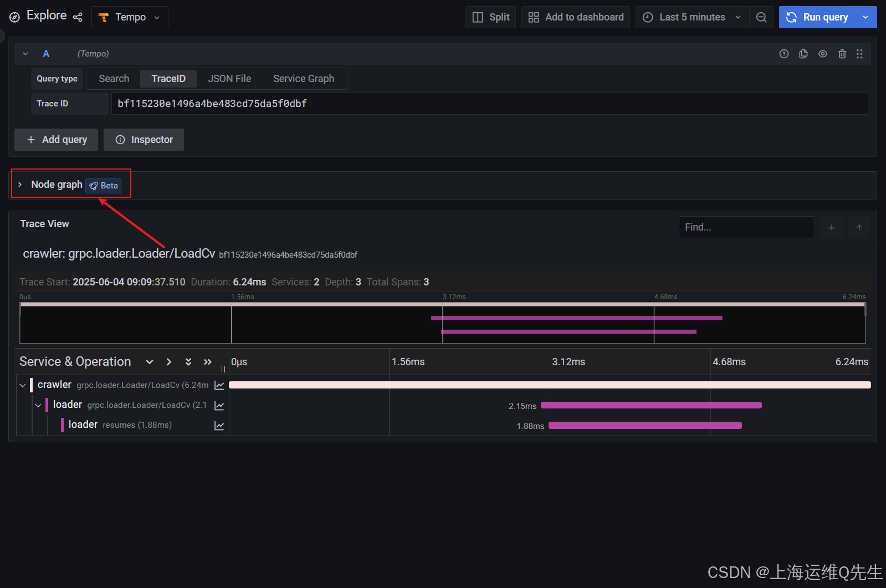
Task: Go to previous search result arrow
Action: point(859,227)
